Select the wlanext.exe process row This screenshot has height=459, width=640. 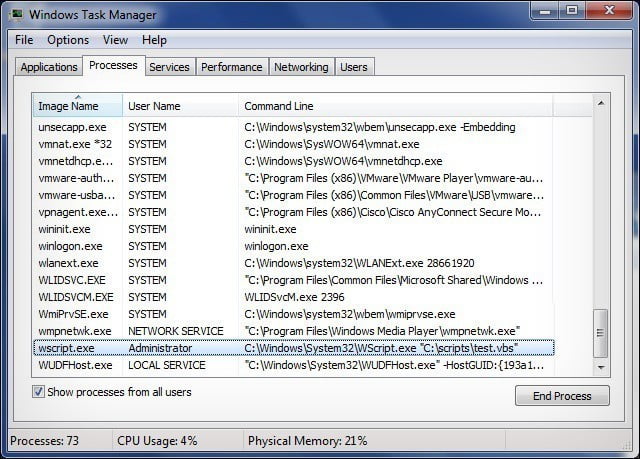point(293,263)
